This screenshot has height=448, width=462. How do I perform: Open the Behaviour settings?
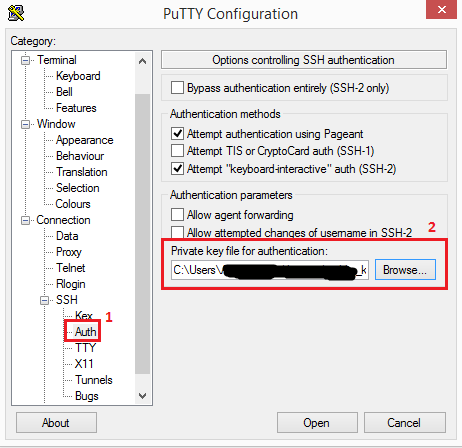[x=80, y=156]
